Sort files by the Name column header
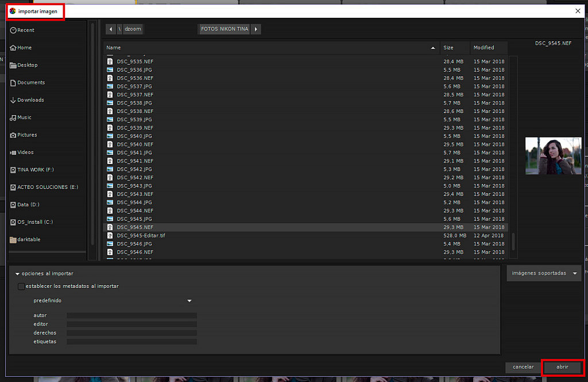588x382 pixels. (x=270, y=48)
